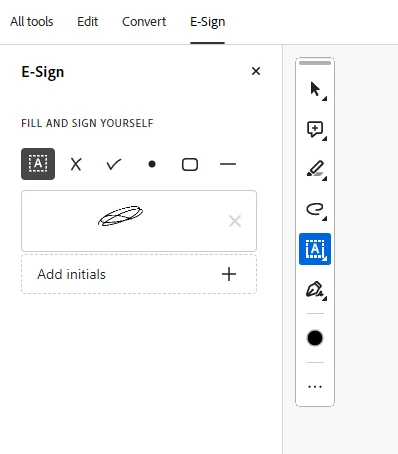Insert the saved signature thumbnail
The image size is (398, 454).
[x=121, y=216]
